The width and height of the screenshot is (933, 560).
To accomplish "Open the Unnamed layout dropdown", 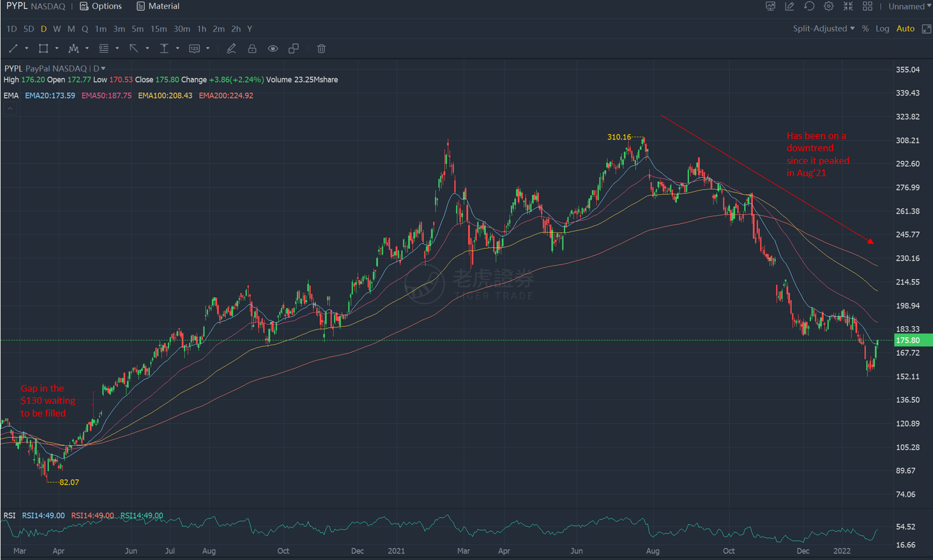I will click(x=910, y=6).
